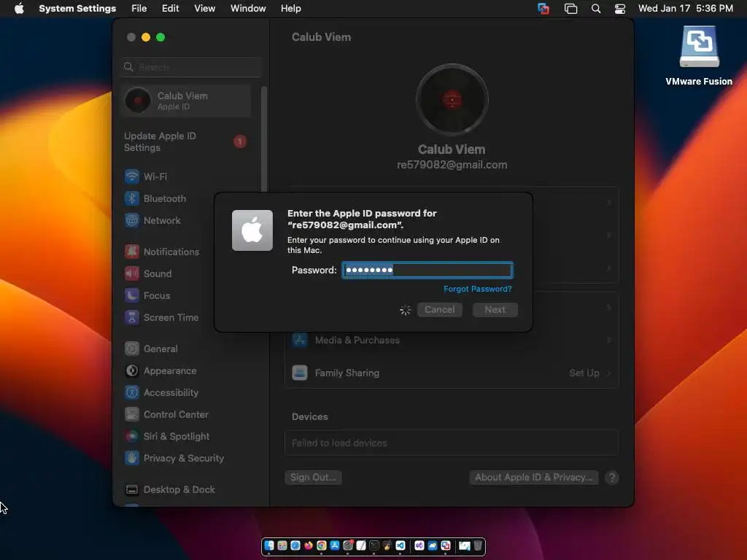Select the Sound speaker icon
Viewport: 747px width, 560px height.
pos(132,273)
